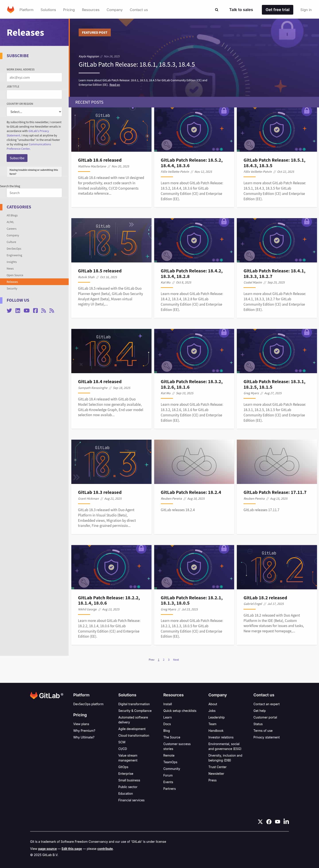This screenshot has width=319, height=868.
Task: Click footer 'Edit this page' link
Action: [72, 849]
